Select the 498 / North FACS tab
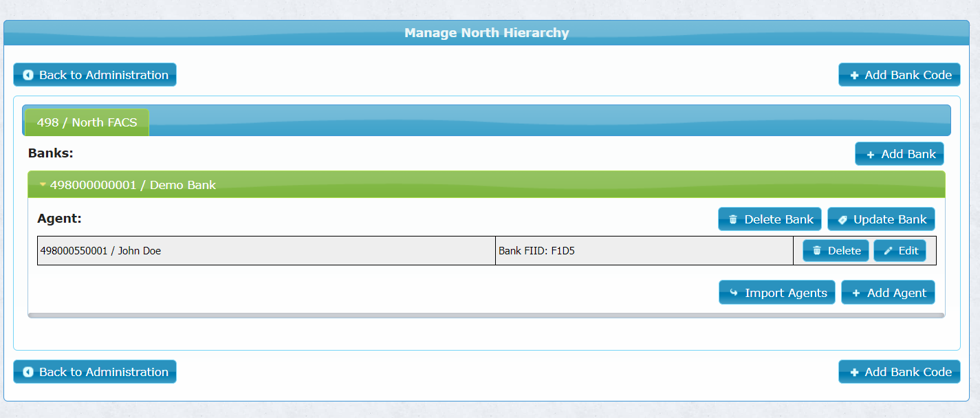The height and width of the screenshot is (418, 980). pos(87,122)
